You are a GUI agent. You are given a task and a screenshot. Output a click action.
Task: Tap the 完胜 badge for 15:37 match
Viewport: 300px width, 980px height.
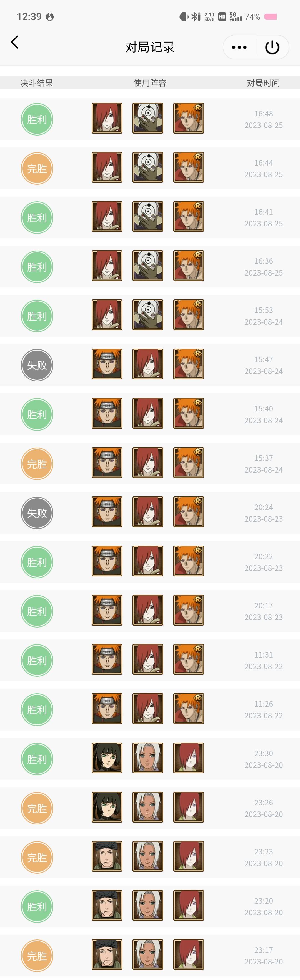point(37,464)
